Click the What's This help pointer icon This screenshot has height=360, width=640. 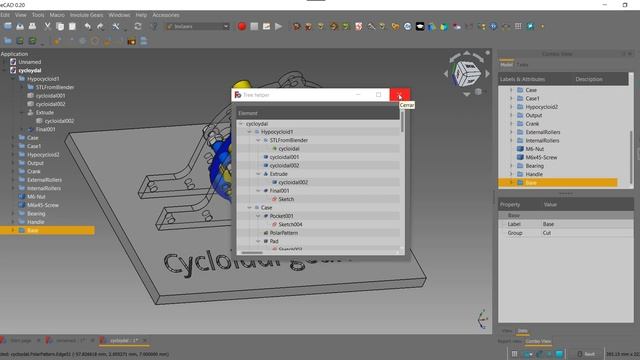[x=154, y=27]
